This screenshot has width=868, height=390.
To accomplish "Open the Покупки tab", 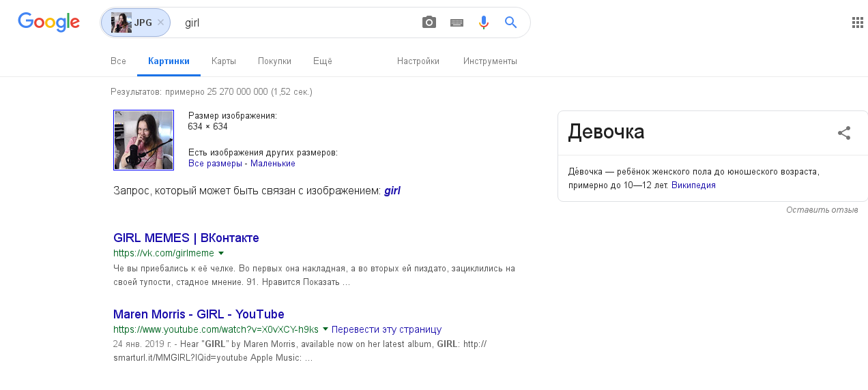I will click(274, 61).
